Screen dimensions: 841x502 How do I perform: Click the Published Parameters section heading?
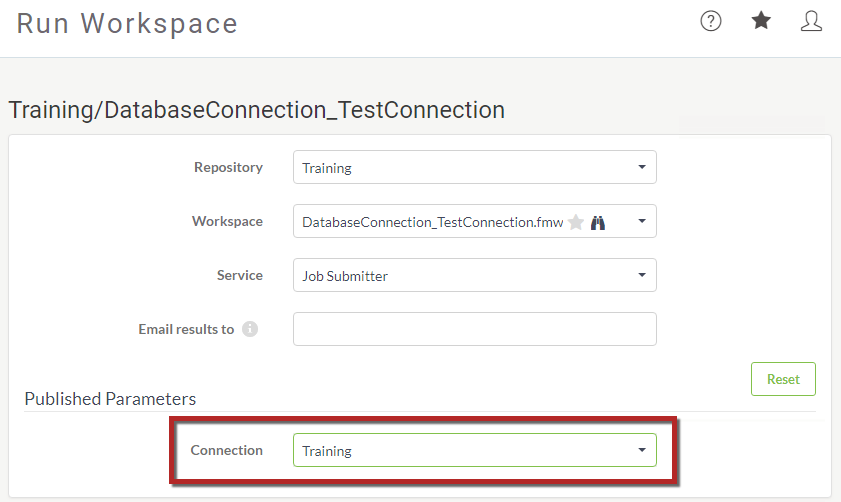(110, 399)
